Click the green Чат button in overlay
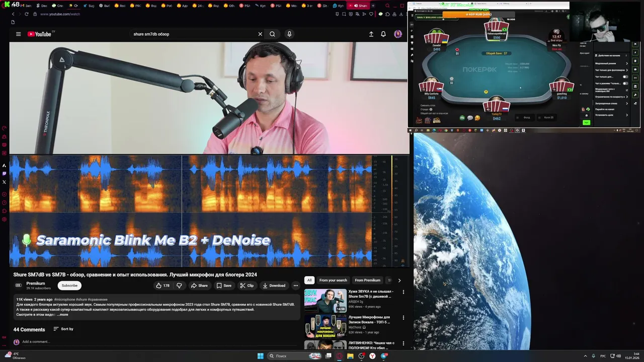644x362 pixels. point(586,123)
